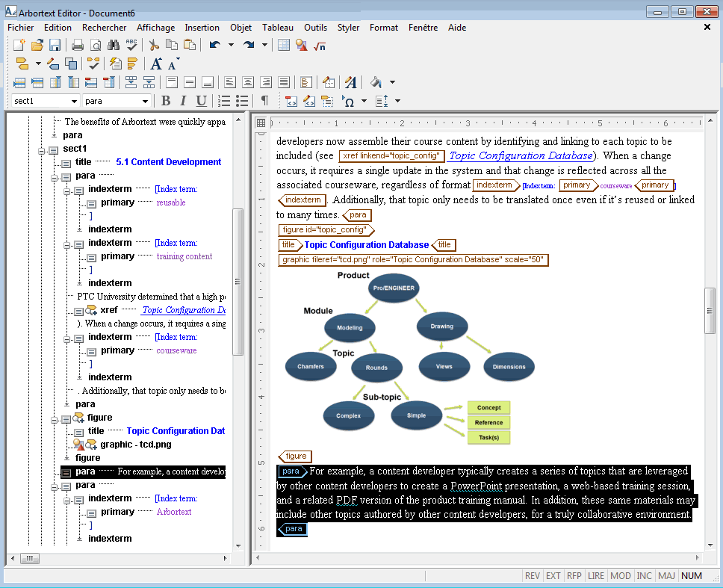This screenshot has height=588, width=723.
Task: Select the 5.1 Content Development title
Action: (168, 162)
